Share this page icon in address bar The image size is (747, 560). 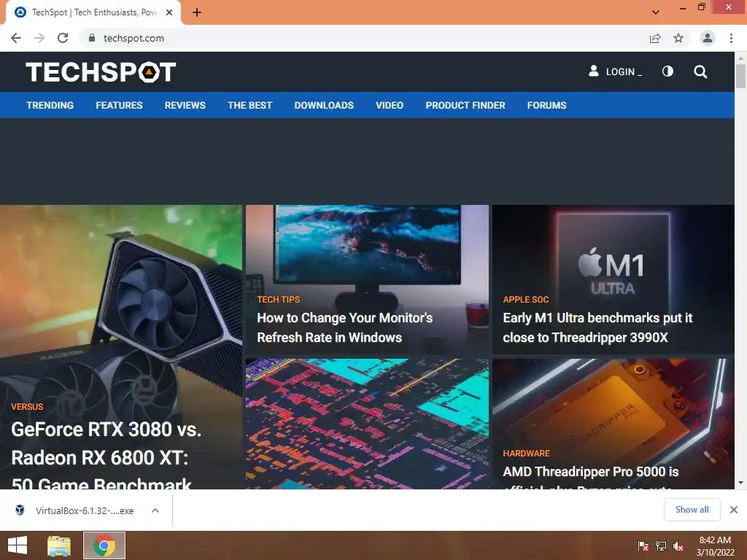tap(655, 38)
